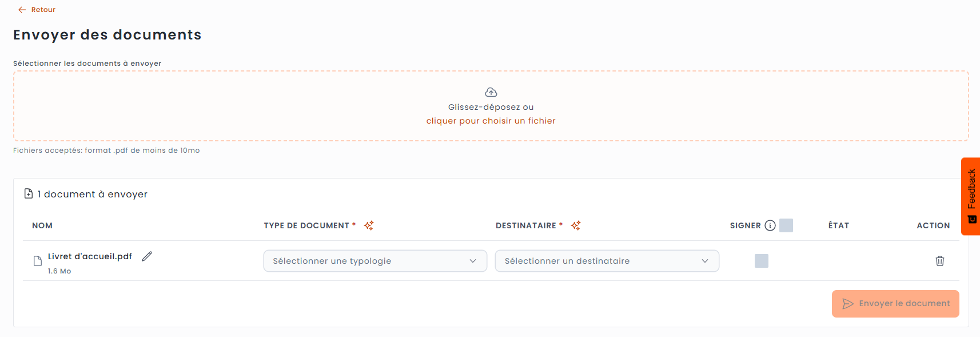Viewport: 980px width, 337px height.
Task: Click the Livret d'accueil.pdf file name
Action: click(90, 256)
